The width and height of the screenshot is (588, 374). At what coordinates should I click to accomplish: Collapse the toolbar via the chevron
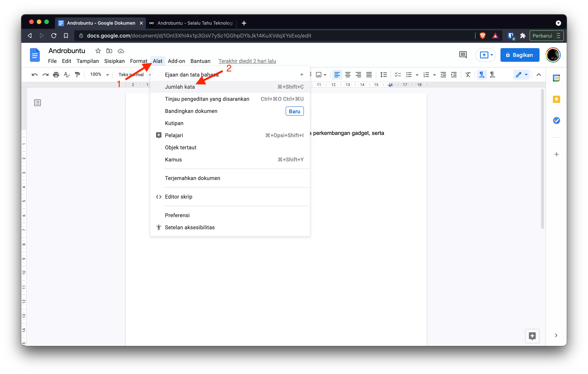pos(539,74)
